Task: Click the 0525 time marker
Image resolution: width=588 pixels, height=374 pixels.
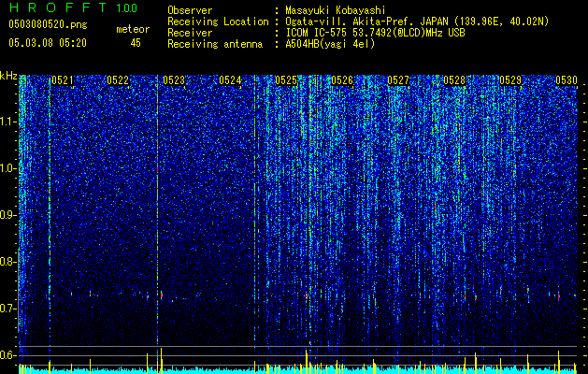Action: [x=286, y=80]
